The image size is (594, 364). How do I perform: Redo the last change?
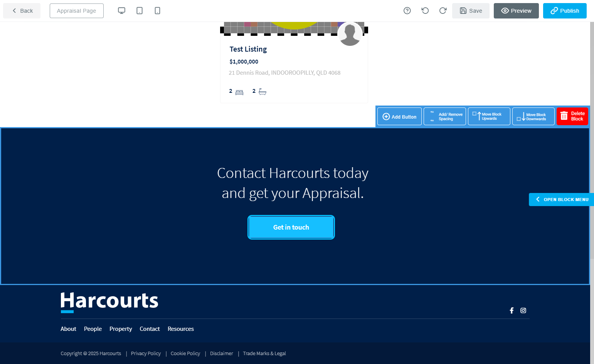(x=443, y=11)
